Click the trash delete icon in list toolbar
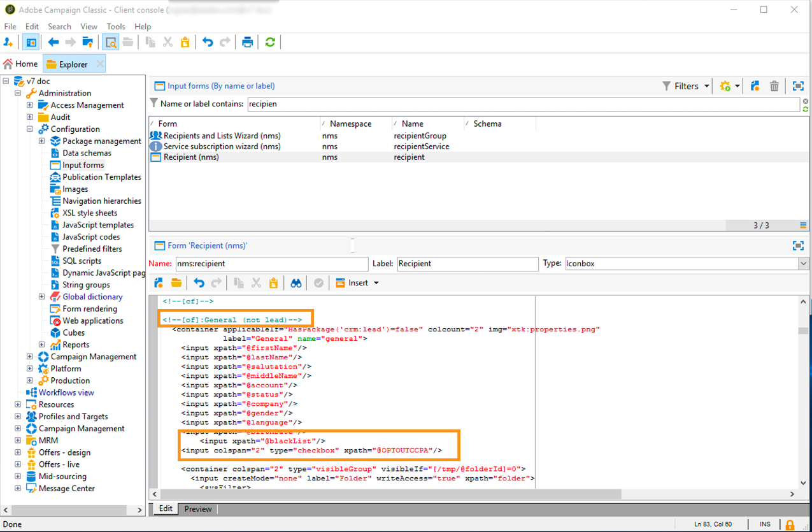The height and width of the screenshot is (532, 812). pyautogui.click(x=774, y=86)
